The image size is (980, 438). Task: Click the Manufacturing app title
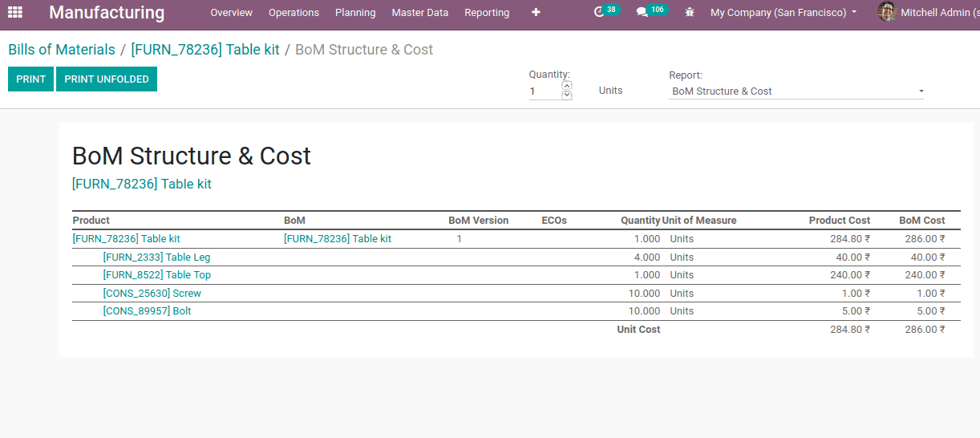[107, 13]
